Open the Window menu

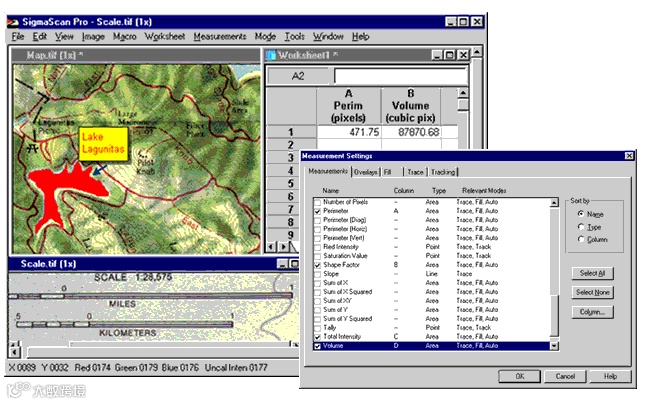(328, 37)
